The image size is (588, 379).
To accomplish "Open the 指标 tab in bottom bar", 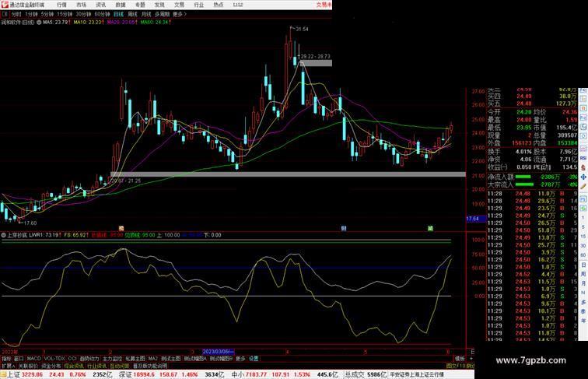I will [6, 359].
